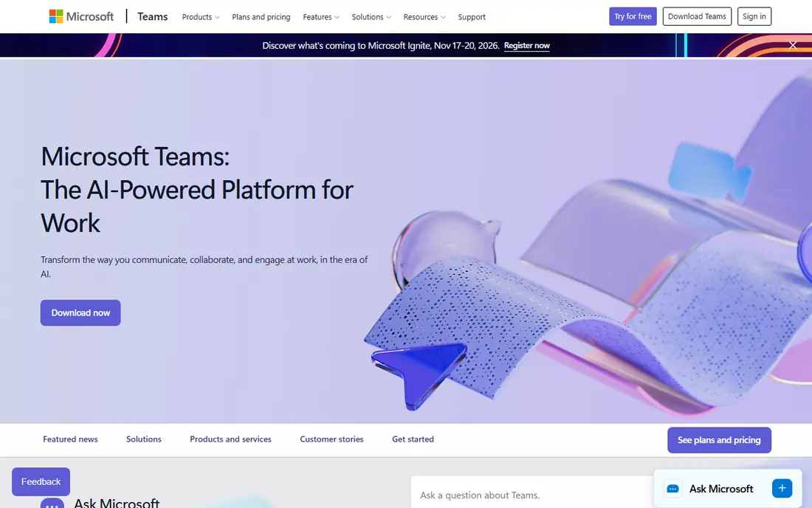Follow the Register now link in banner
Image resolution: width=812 pixels, height=508 pixels.
tap(526, 46)
